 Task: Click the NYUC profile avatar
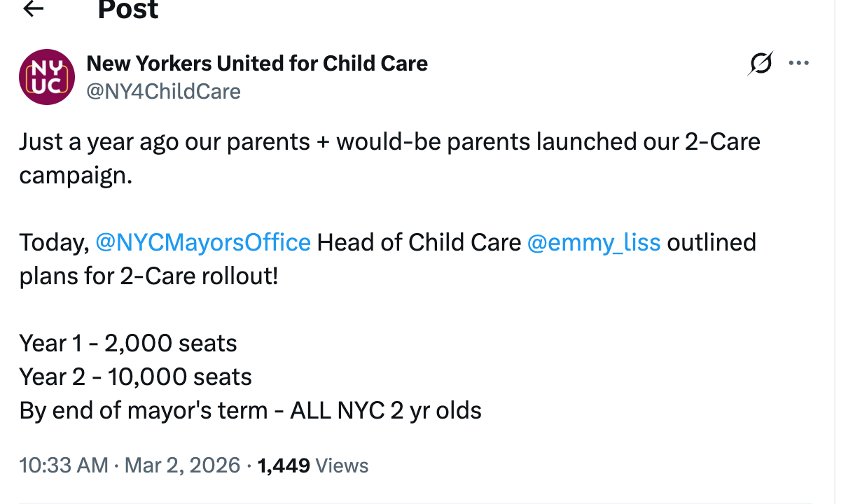coord(46,77)
